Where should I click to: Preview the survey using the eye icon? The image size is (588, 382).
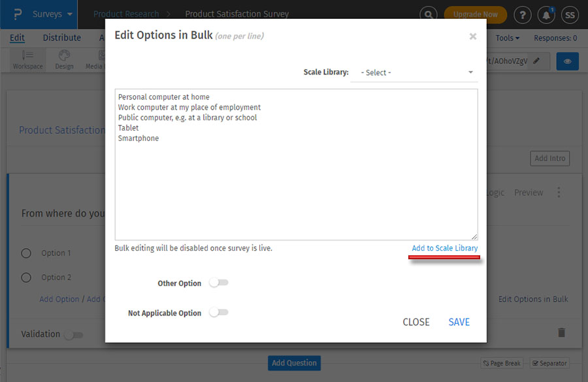(x=567, y=61)
